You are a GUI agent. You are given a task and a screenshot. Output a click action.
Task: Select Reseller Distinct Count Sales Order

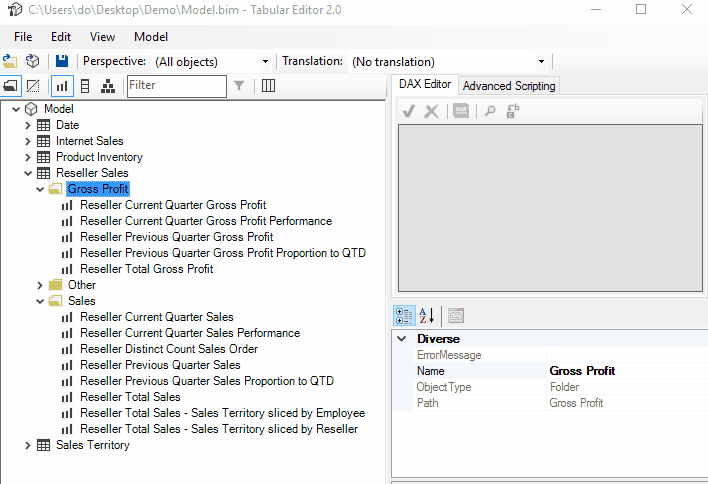(x=169, y=349)
